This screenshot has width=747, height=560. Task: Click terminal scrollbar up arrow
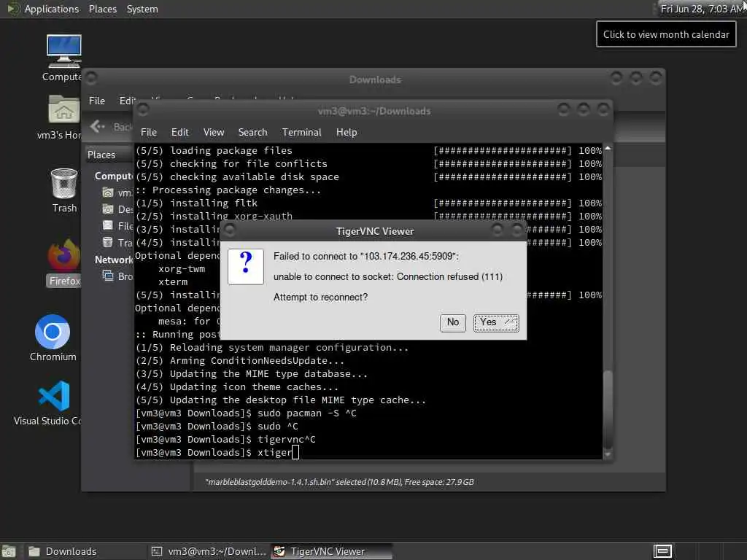pos(608,148)
